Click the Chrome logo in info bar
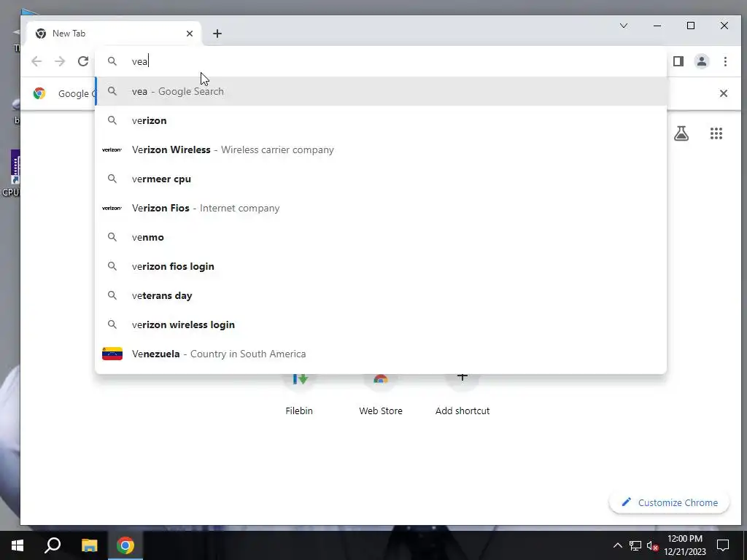747x560 pixels. click(x=39, y=93)
